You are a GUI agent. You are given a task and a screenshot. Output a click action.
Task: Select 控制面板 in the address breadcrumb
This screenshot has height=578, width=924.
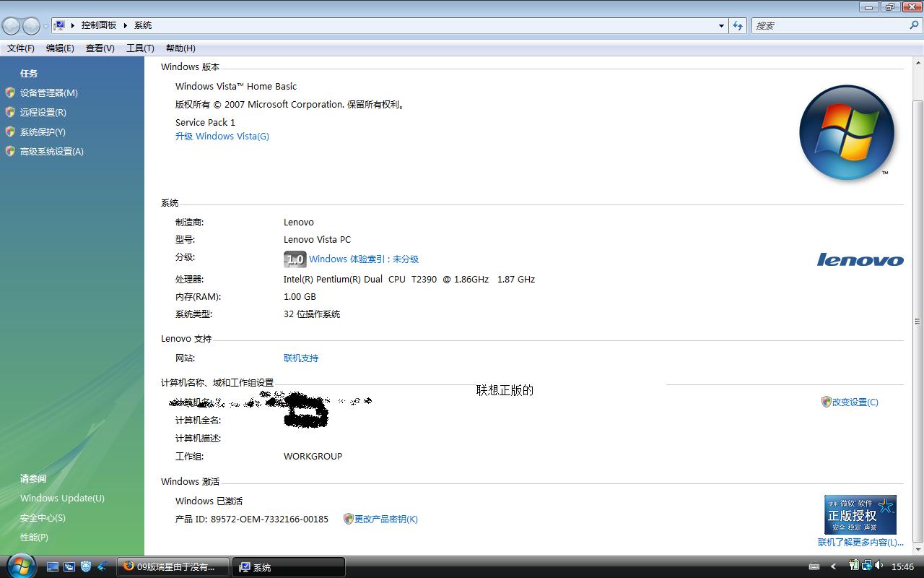click(x=99, y=25)
